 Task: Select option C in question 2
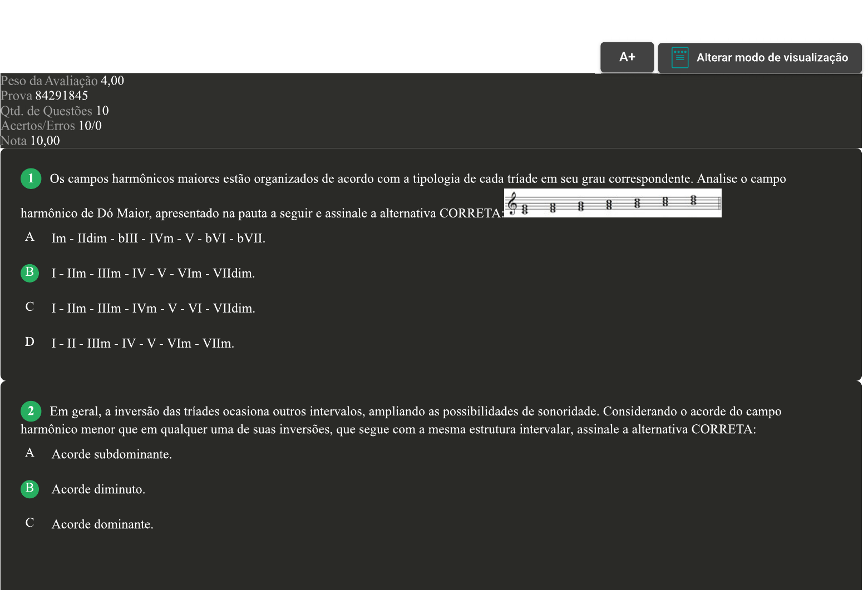(29, 523)
